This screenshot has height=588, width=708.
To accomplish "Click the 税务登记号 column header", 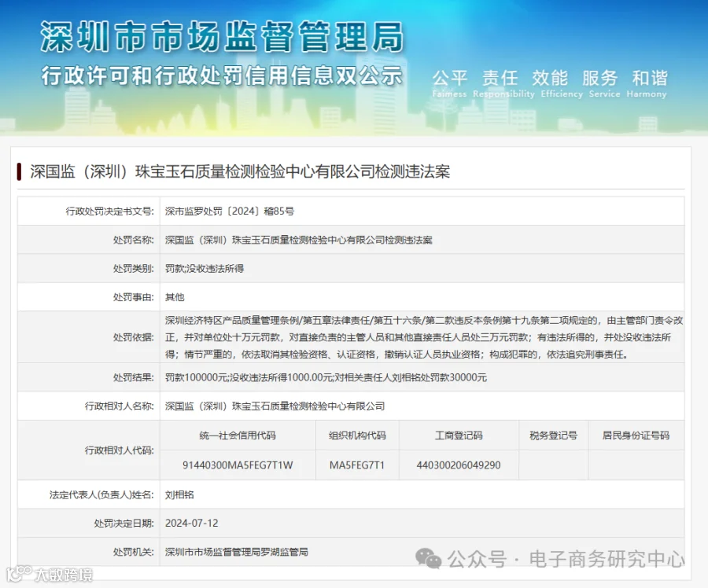I will (x=553, y=435).
